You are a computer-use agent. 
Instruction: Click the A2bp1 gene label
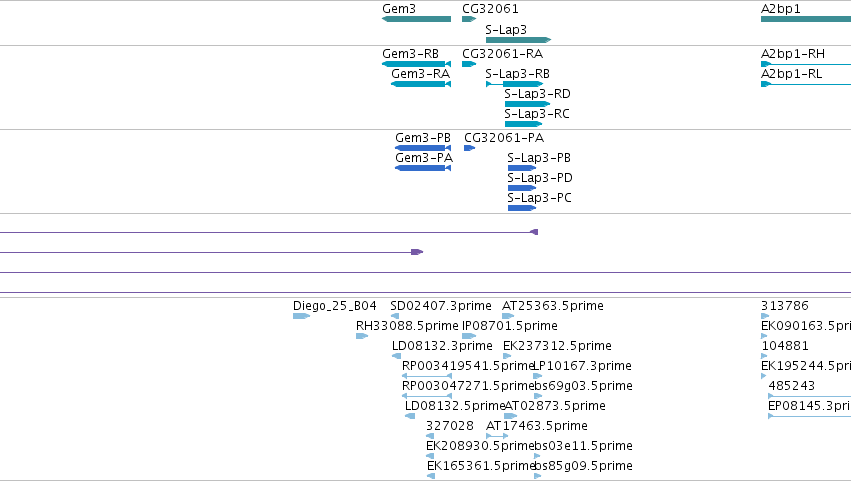pos(780,9)
